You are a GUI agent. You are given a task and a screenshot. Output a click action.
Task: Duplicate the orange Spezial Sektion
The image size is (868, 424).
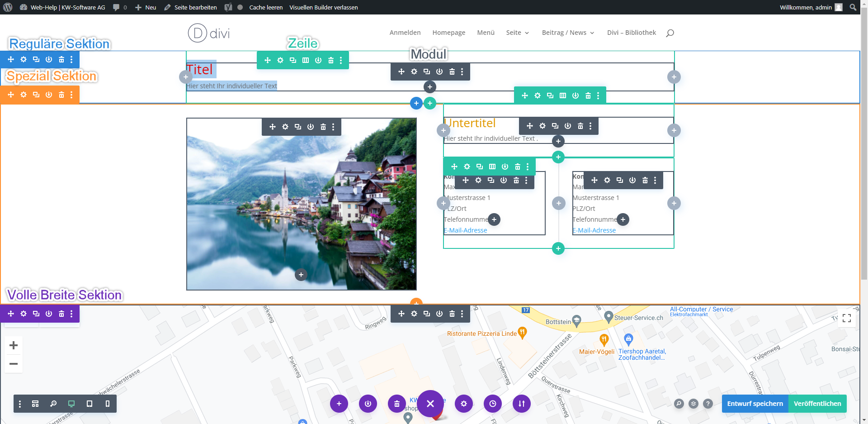point(36,95)
